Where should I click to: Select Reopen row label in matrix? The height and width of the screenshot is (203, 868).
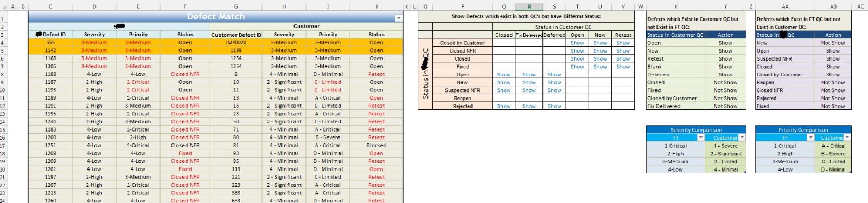click(x=463, y=99)
